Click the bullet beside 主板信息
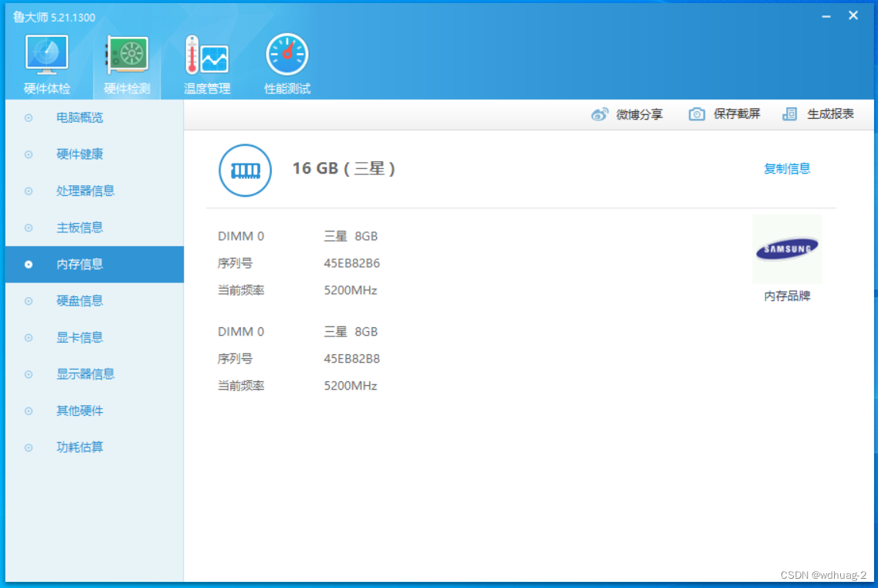Screen dimensions: 878x588 click(x=29, y=228)
